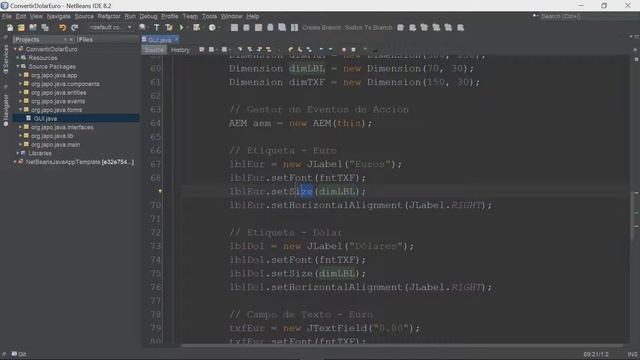Open the Navigator side panel

tap(5, 110)
